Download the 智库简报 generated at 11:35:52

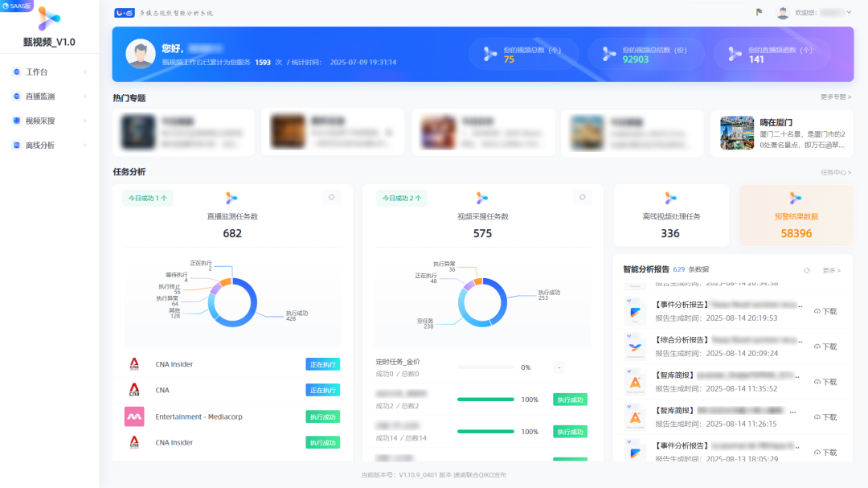tap(825, 380)
